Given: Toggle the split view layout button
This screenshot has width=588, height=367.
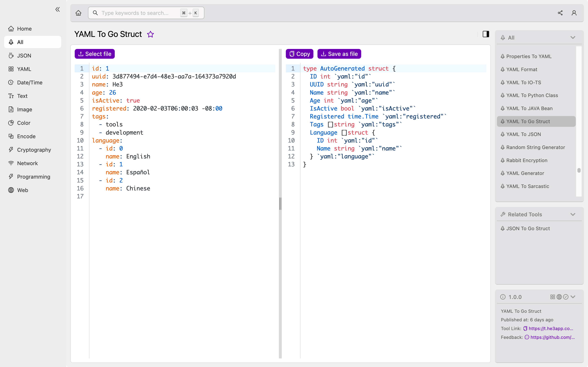Looking at the screenshot, I should 486,34.
